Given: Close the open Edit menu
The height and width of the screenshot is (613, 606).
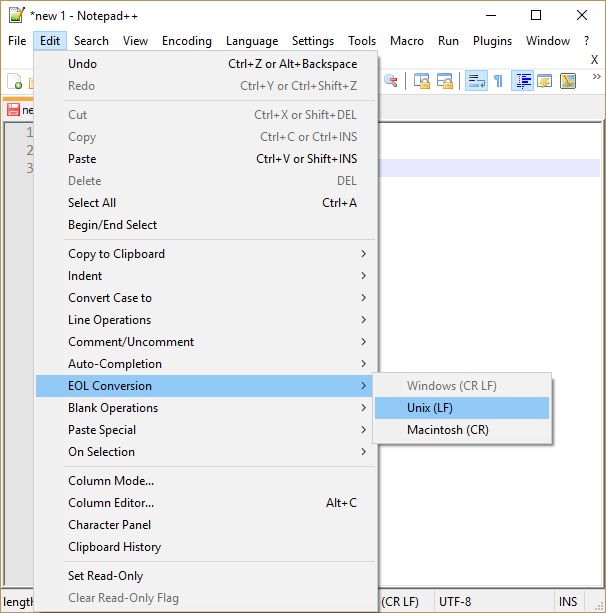Looking at the screenshot, I should click(x=50, y=41).
